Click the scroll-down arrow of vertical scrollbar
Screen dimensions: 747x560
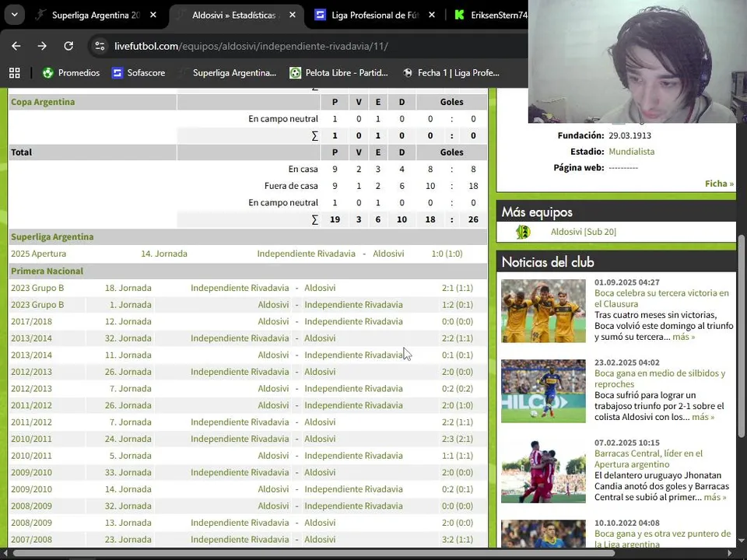(742, 541)
